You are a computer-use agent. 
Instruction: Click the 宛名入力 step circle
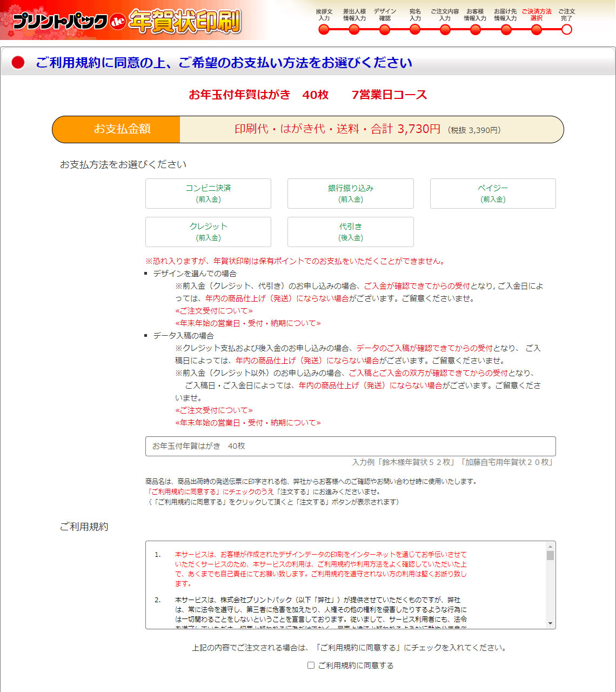[x=415, y=30]
